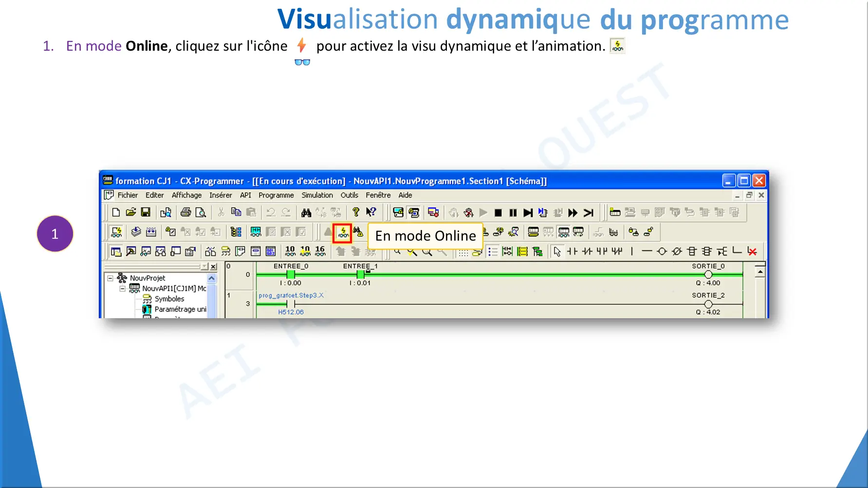The height and width of the screenshot is (488, 868).
Task: Click the red-highlighted toggle PLC monitoring icon
Action: [x=343, y=233]
